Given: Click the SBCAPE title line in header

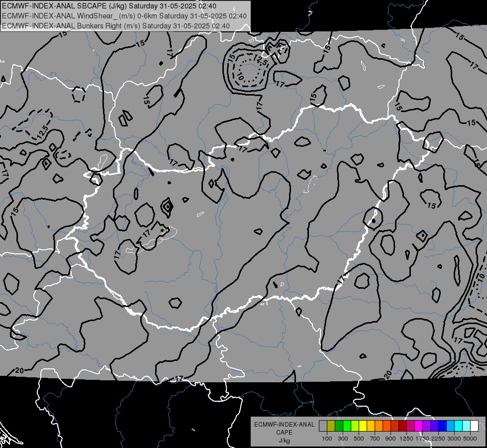Looking at the screenshot, I should [109, 6].
